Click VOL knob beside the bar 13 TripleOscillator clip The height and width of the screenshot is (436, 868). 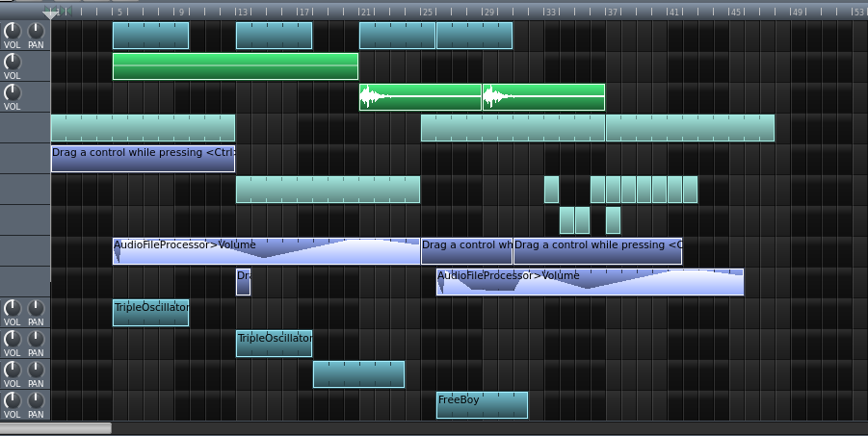coord(13,339)
